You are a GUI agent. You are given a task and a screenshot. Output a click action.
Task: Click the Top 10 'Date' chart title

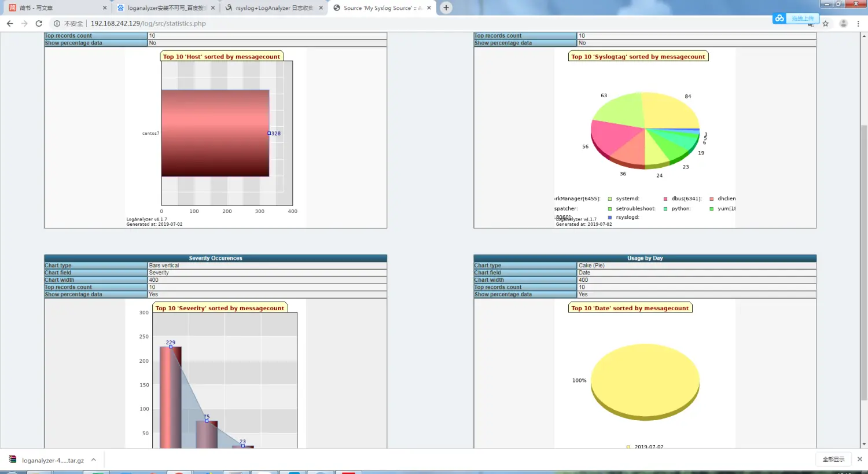click(630, 308)
